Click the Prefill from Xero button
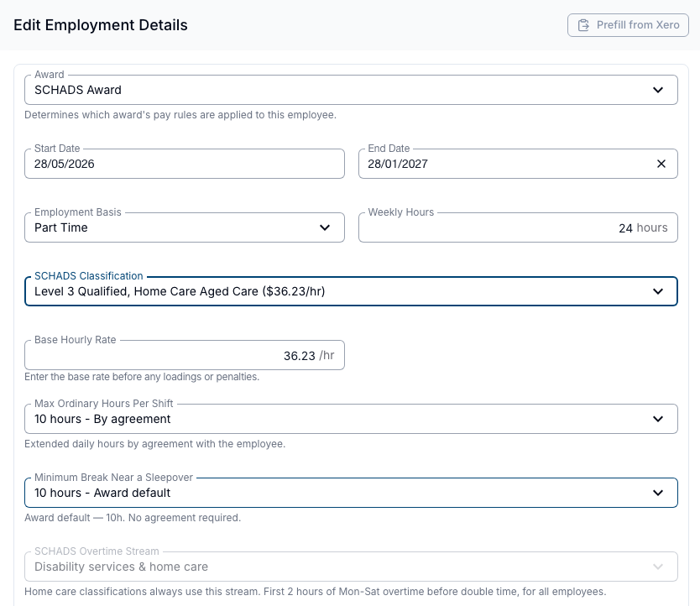The width and height of the screenshot is (700, 606). click(628, 25)
